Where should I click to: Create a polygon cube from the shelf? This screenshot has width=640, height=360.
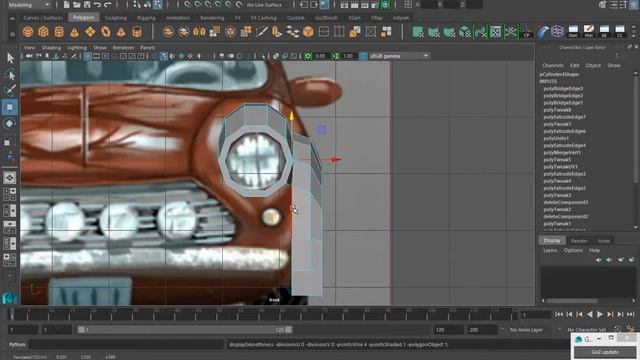[x=43, y=31]
